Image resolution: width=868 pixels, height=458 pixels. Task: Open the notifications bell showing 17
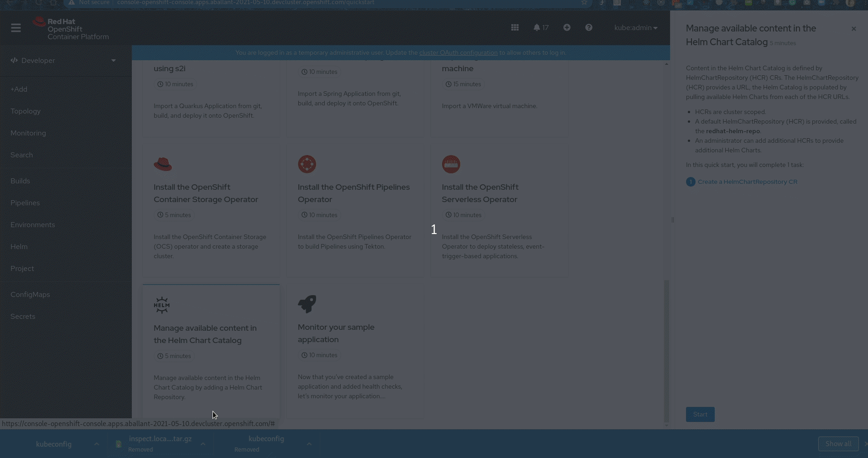[x=541, y=28]
